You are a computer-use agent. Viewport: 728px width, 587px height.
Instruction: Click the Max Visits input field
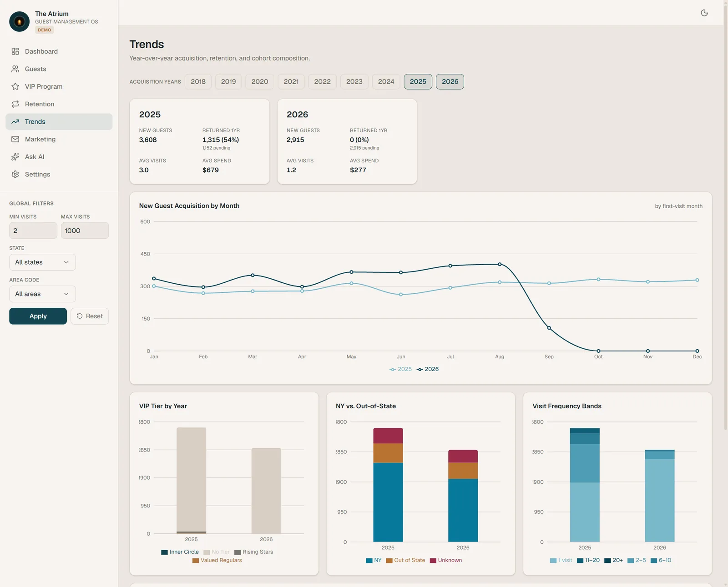pos(85,231)
